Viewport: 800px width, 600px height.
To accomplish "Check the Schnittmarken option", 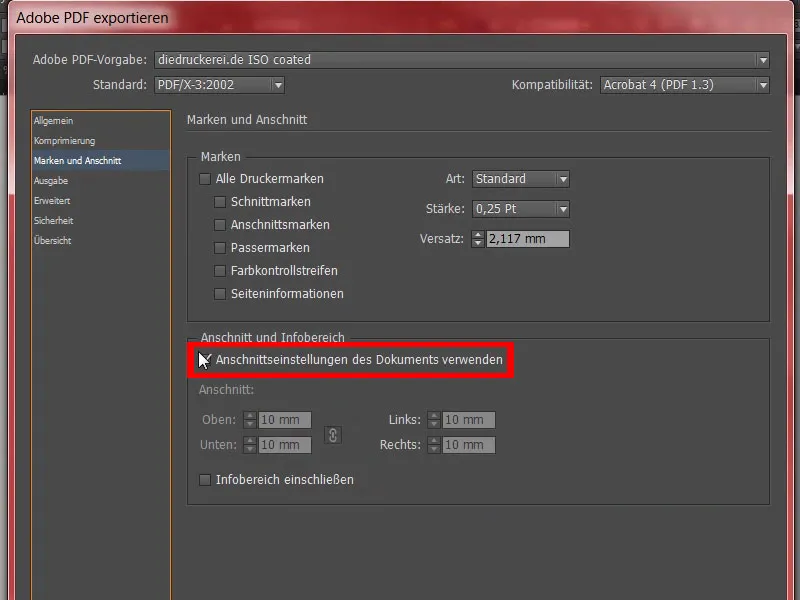I will click(220, 202).
